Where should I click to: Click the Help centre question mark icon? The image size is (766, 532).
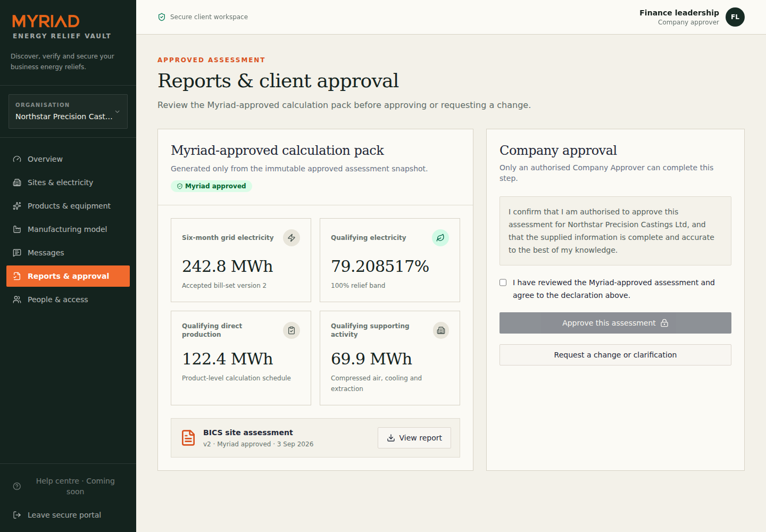[17, 486]
